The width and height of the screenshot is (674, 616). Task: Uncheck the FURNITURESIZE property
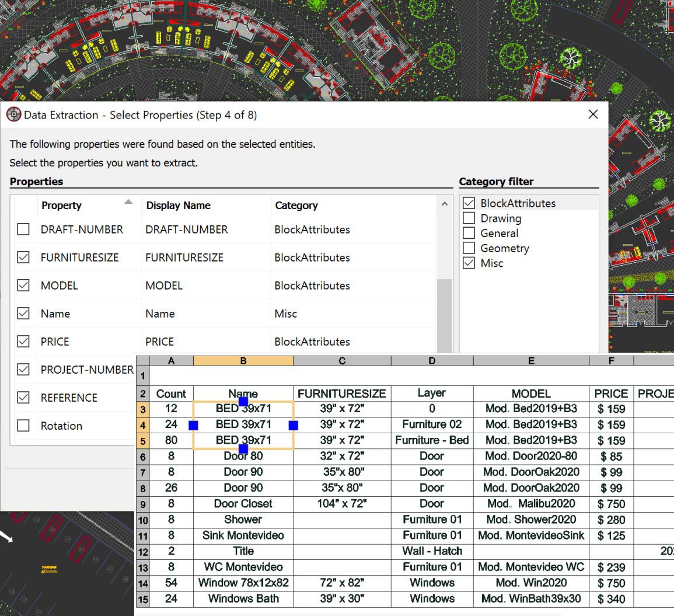coord(23,257)
